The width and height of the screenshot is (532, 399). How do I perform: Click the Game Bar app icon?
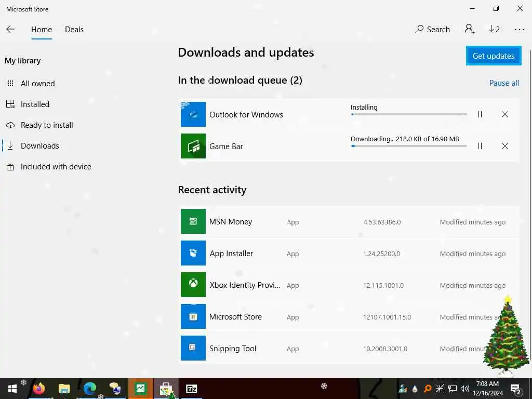[x=193, y=146]
